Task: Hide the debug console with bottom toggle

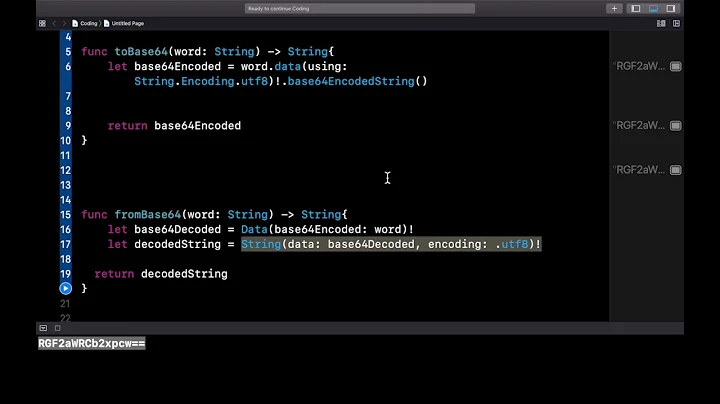Action: pos(43,328)
